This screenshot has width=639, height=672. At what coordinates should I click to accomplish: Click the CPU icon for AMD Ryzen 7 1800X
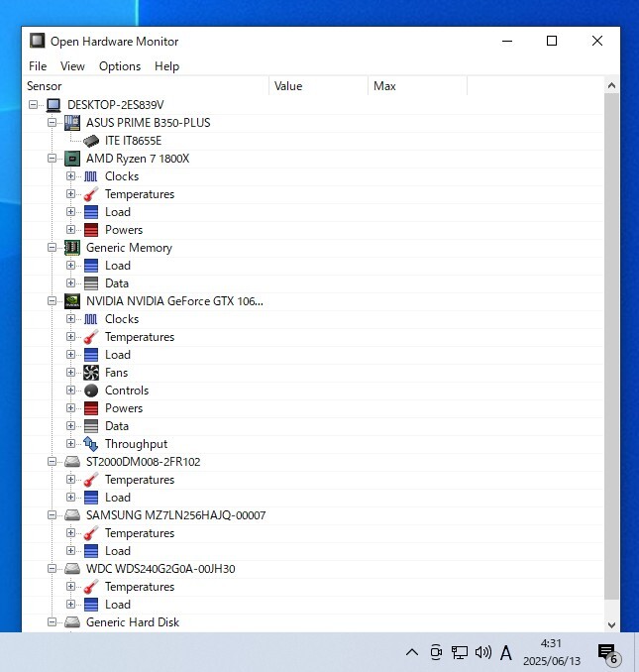click(x=72, y=159)
